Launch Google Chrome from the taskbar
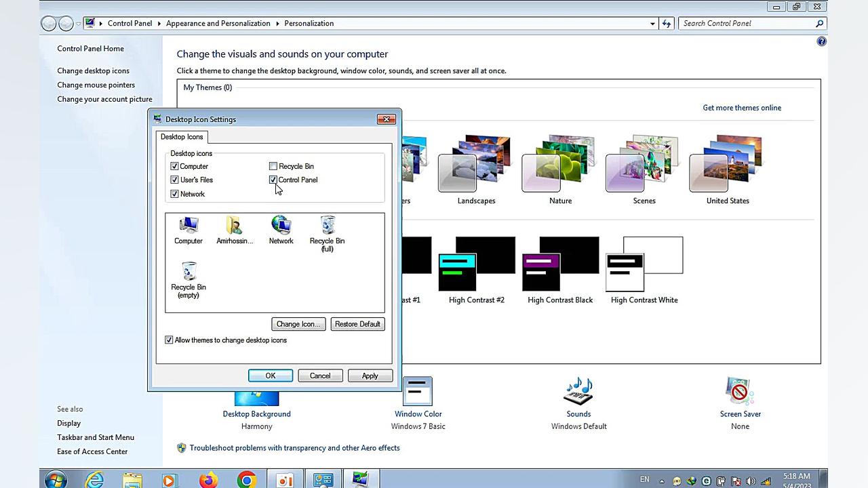Image resolution: width=868 pixels, height=488 pixels. click(246, 480)
